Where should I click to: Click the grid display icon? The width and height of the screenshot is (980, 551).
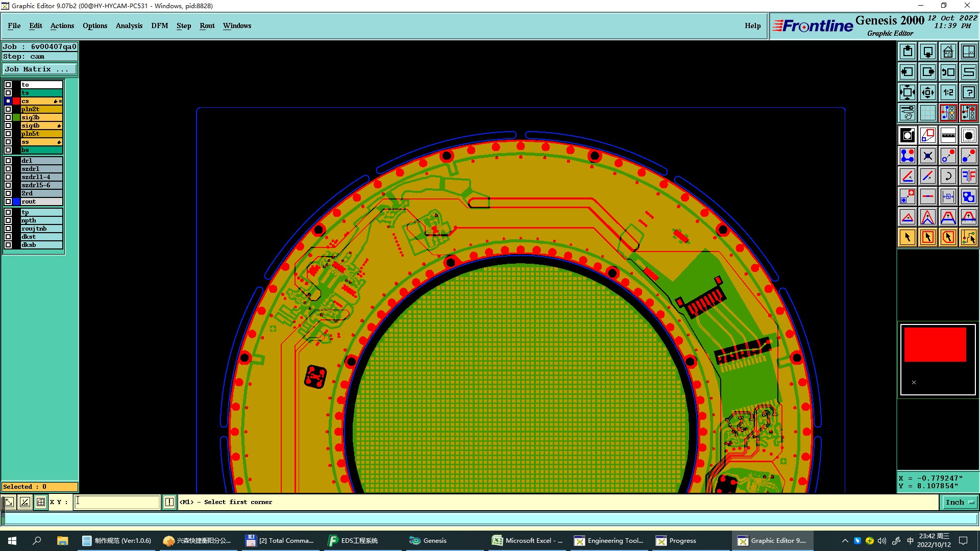point(927,113)
